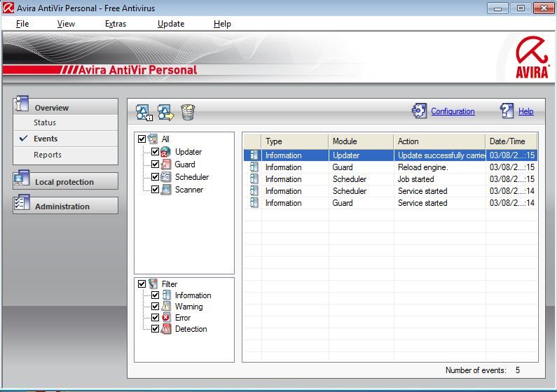Select the Events page in sidebar
Viewport: 557px width, 392px height.
pyautogui.click(x=65, y=139)
